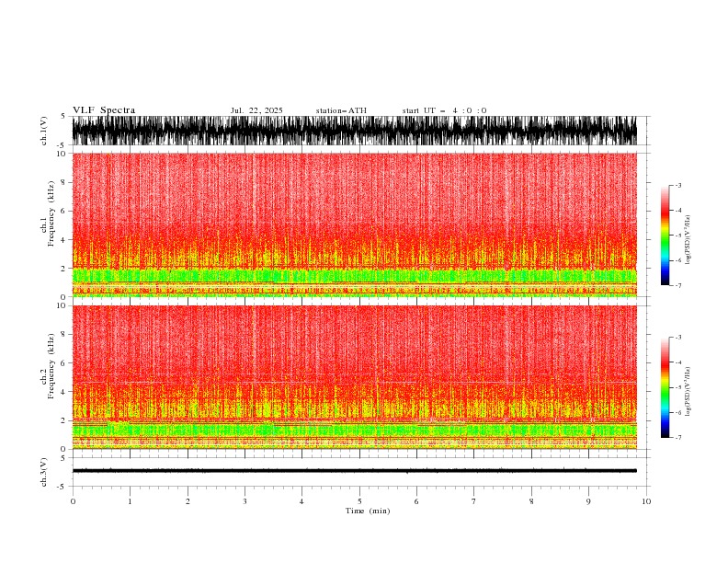
Task: Click the "10" kHz tick on ch.1 axis
Action: (61, 154)
